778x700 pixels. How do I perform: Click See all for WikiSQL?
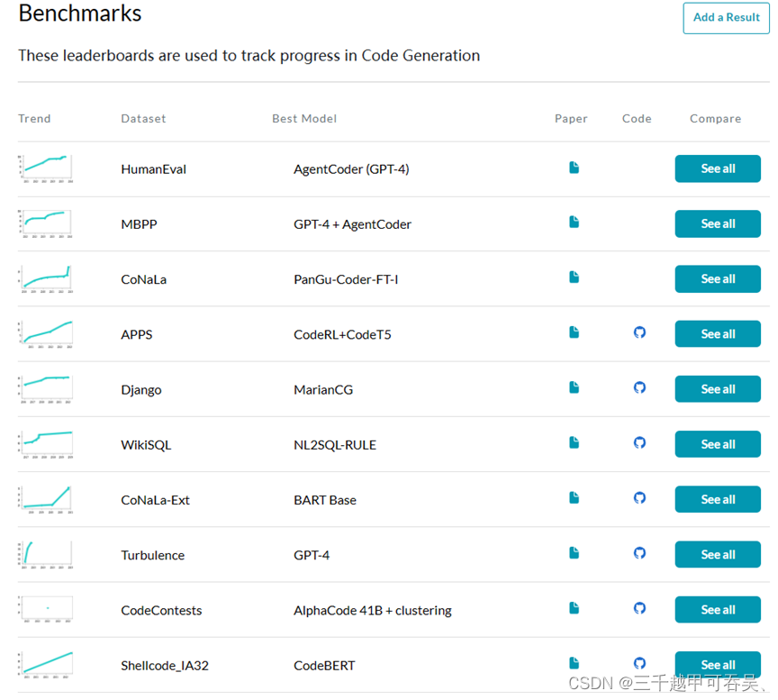click(x=718, y=444)
